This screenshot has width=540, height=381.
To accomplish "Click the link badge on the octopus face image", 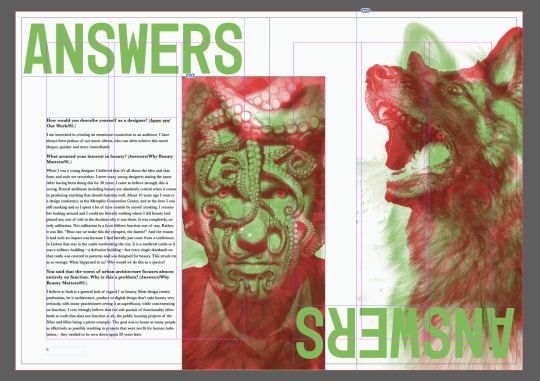I will tap(190, 75).
